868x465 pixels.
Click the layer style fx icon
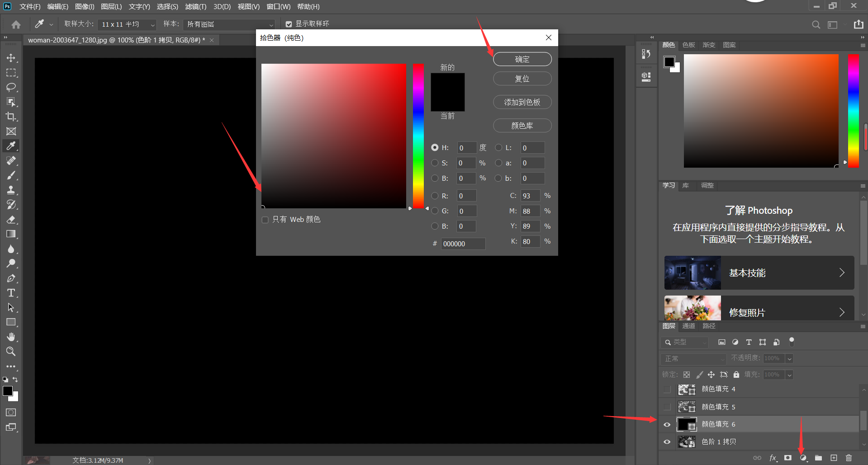(x=773, y=458)
